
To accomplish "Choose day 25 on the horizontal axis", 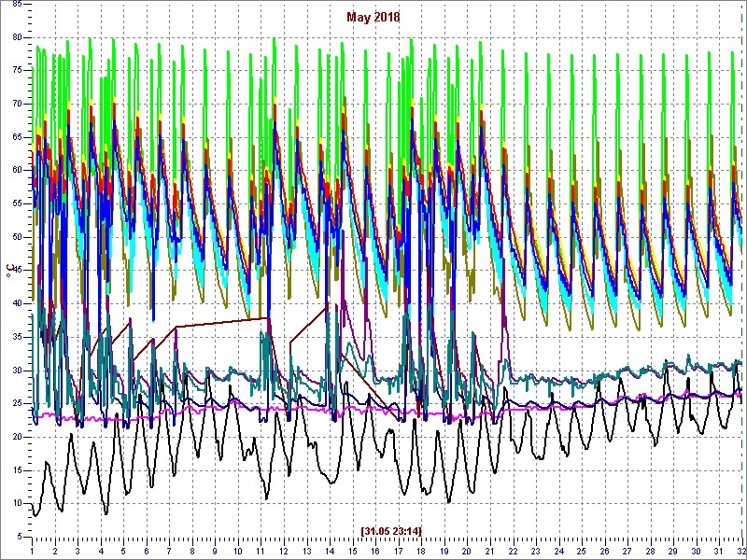I will click(581, 550).
